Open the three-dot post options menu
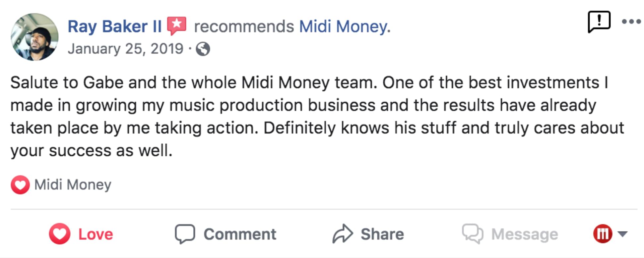644x258 pixels. pos(631,22)
